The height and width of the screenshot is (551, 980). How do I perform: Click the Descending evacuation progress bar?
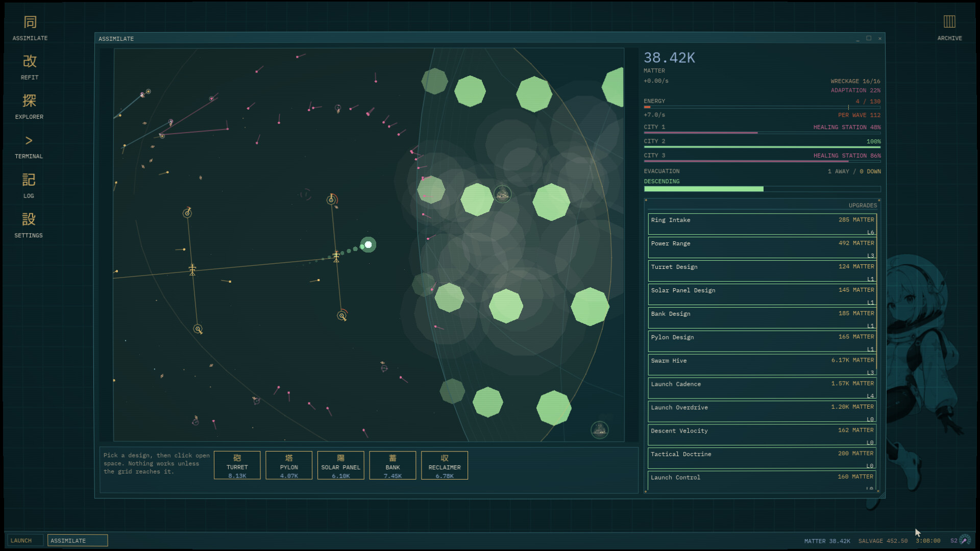pos(762,189)
